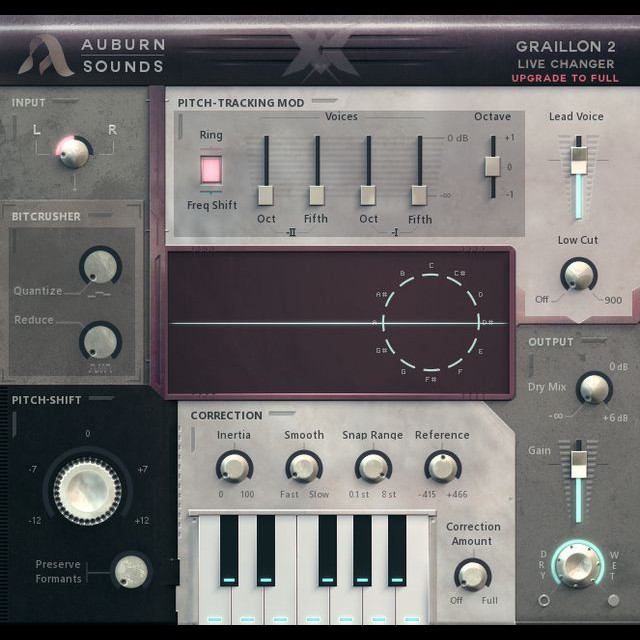Toggle the F# black piano key
Image resolution: width=640 pixels, height=640 pixels.
click(x=328, y=550)
